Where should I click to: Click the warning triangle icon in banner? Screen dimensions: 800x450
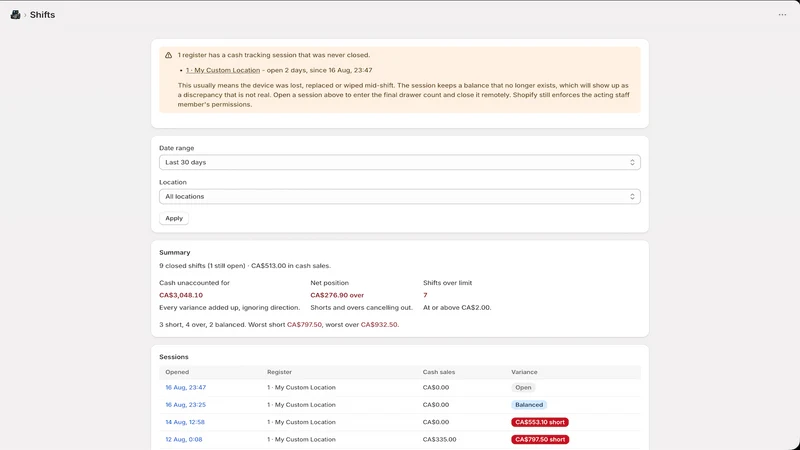click(x=168, y=55)
